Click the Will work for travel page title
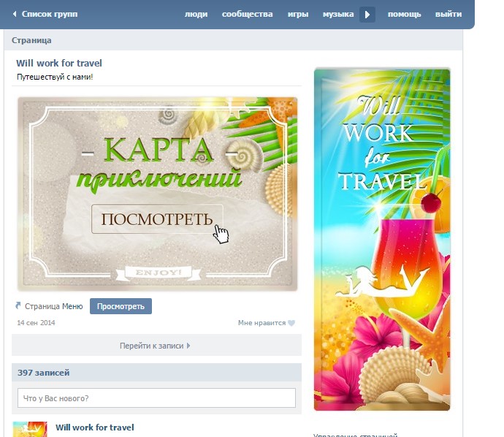This screenshot has height=437, width=504. point(59,63)
